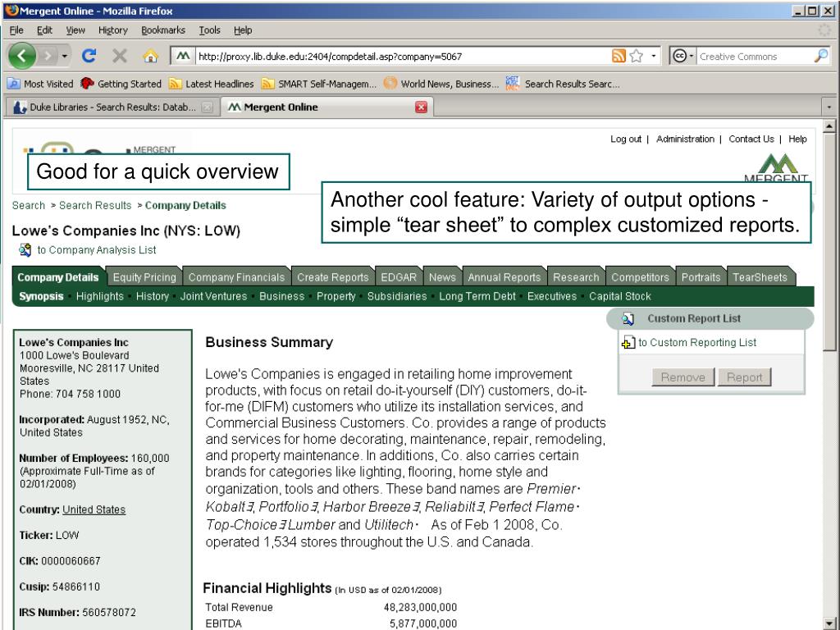This screenshot has width=840, height=630.
Task: Open the Help menu
Action: click(243, 30)
